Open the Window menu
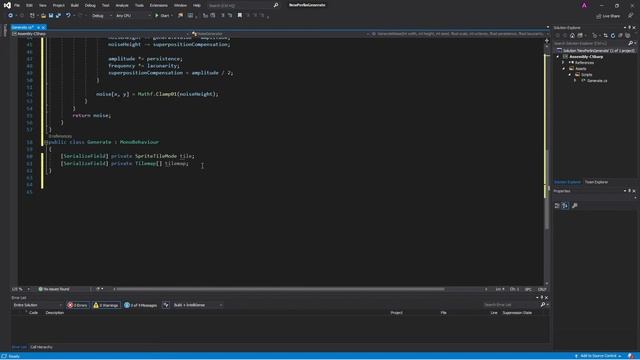Screen dimensions: 640x360 click(180, 5)
